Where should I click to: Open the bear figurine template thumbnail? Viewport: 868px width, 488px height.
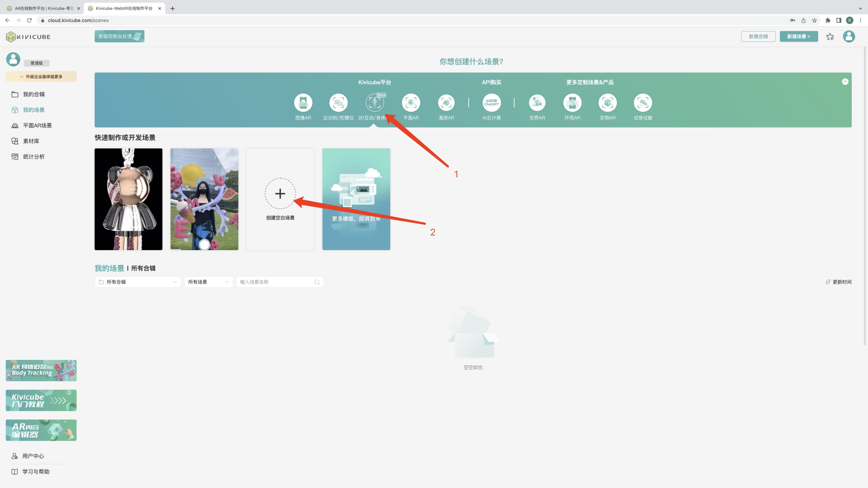[128, 199]
